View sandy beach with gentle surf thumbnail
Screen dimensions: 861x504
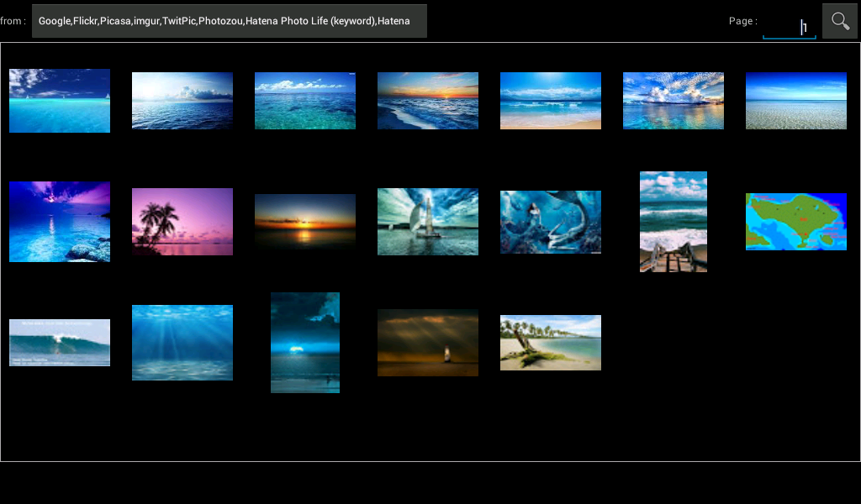point(550,101)
